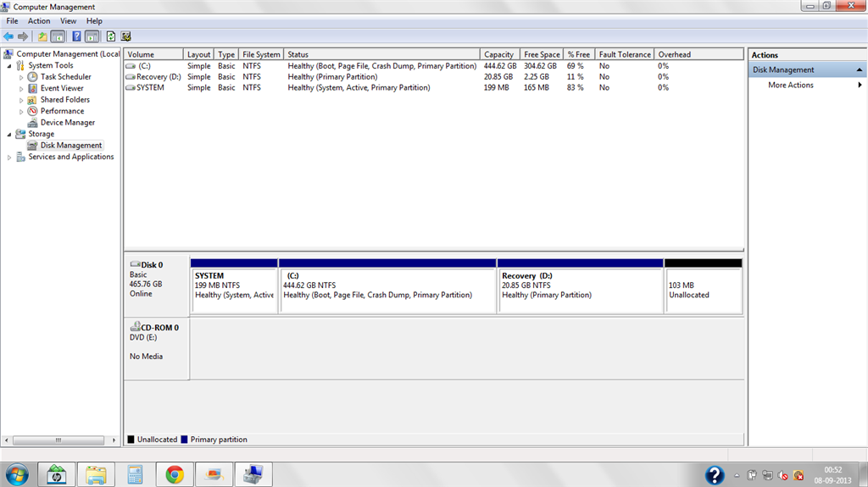The image size is (868, 487).
Task: Open the Action menu
Action: (39, 21)
